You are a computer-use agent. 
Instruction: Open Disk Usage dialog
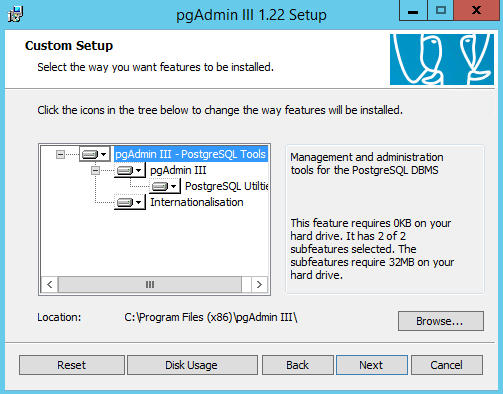192,365
